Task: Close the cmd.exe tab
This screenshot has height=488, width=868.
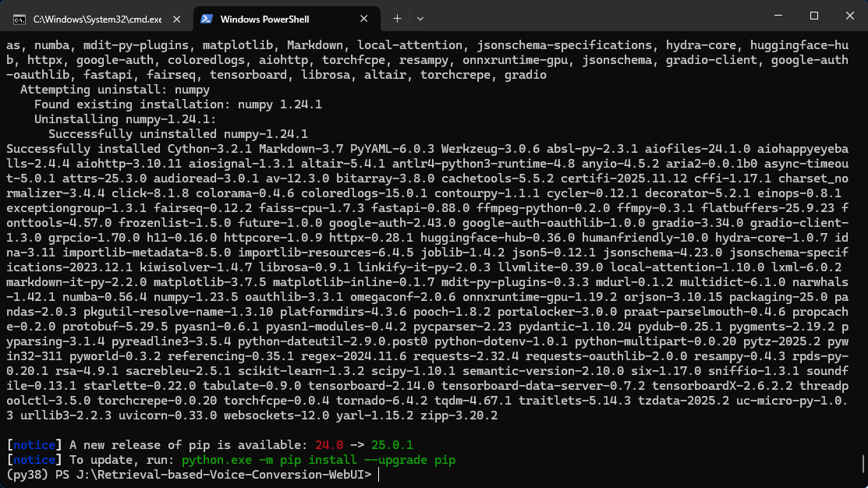Action: pyautogui.click(x=176, y=19)
